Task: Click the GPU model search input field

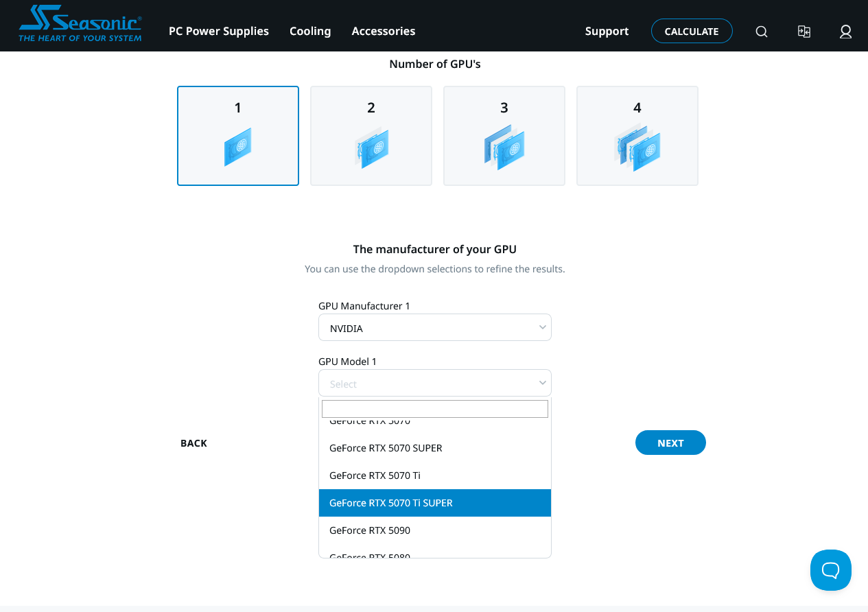Action: pyautogui.click(x=435, y=409)
